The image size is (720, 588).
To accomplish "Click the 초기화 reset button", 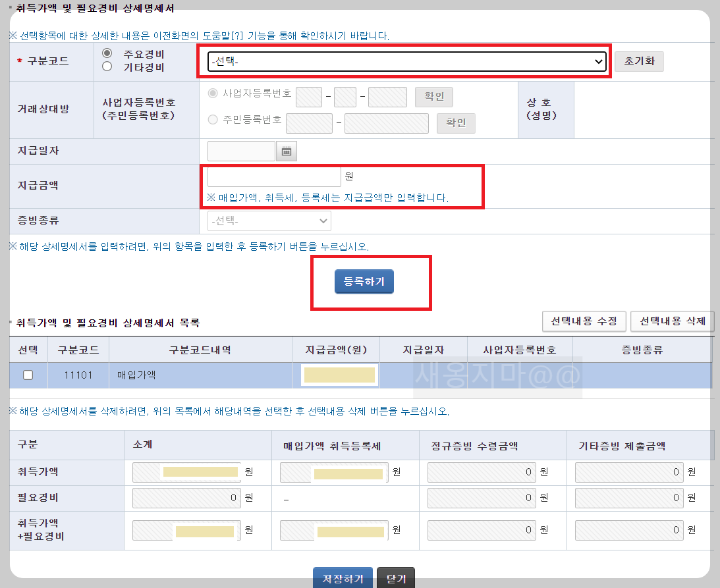I will 638,61.
